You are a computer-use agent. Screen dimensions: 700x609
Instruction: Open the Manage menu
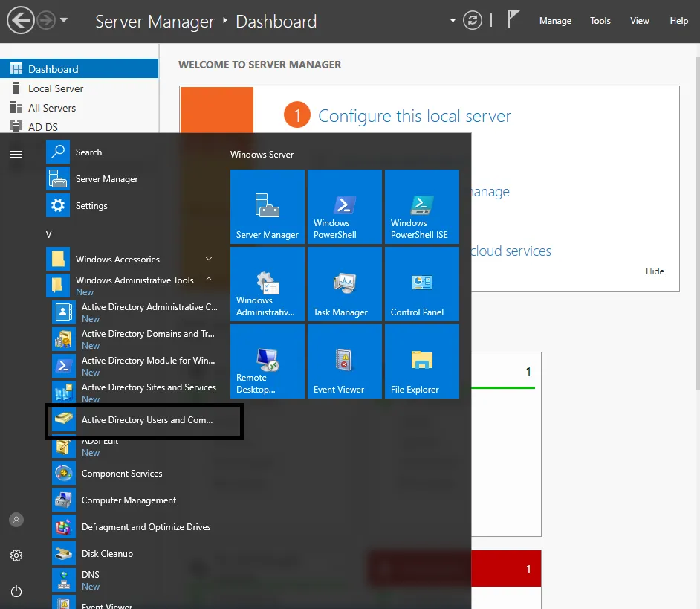point(555,21)
